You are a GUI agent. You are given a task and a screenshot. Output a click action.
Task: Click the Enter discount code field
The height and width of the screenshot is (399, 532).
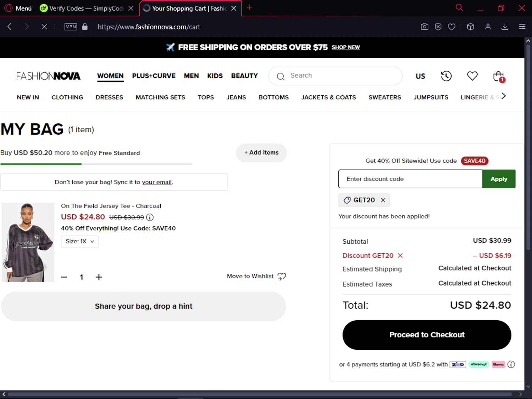coord(410,179)
